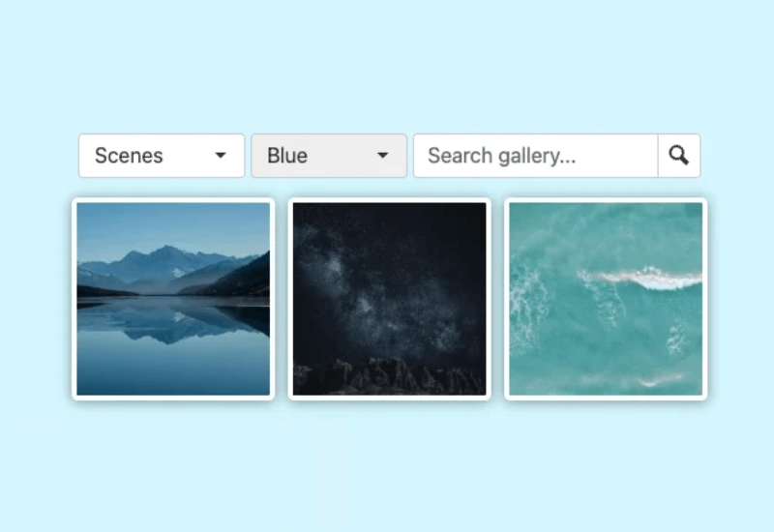Select the last image showing sea foam
Viewport: 774px width, 532px height.
(606, 299)
